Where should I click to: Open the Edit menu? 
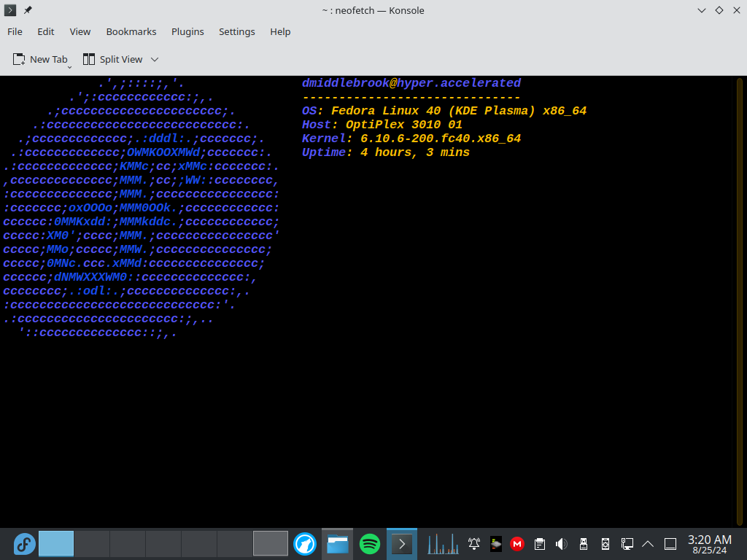pyautogui.click(x=46, y=31)
